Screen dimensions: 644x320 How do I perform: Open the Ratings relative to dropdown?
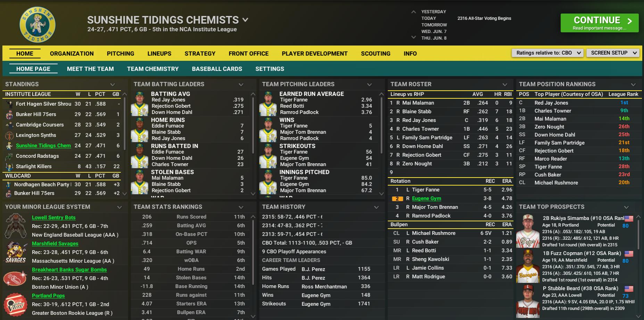click(x=547, y=53)
